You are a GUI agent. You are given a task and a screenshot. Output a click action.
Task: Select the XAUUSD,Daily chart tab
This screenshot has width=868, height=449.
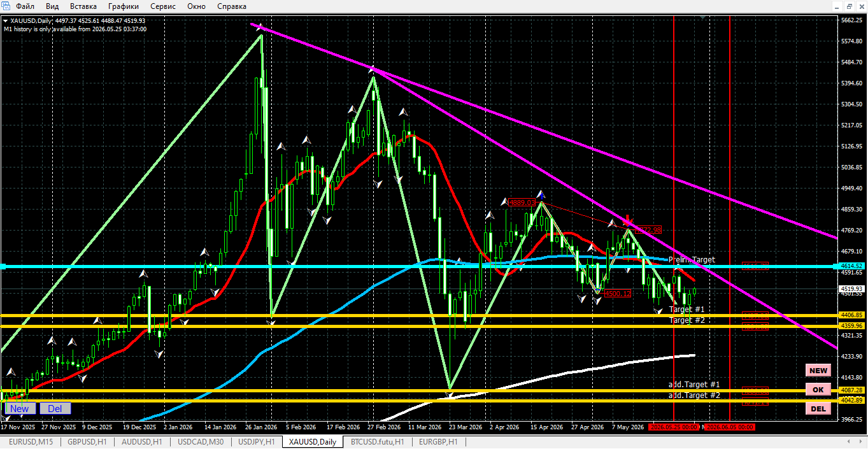(313, 441)
